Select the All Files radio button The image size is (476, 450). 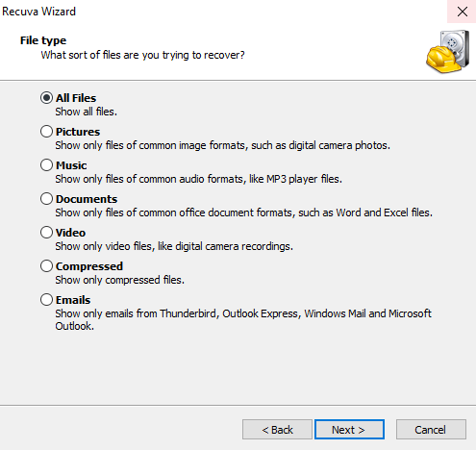coord(46,98)
